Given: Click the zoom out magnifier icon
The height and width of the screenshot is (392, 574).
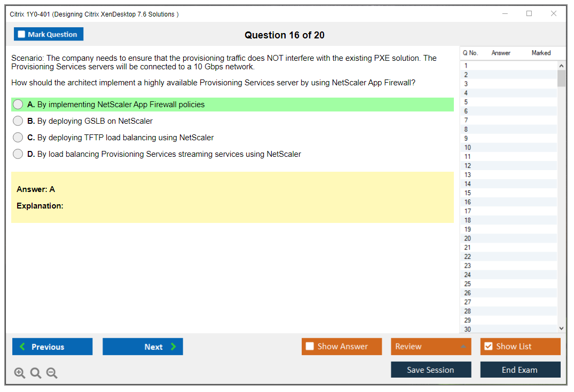Looking at the screenshot, I should click(x=52, y=373).
